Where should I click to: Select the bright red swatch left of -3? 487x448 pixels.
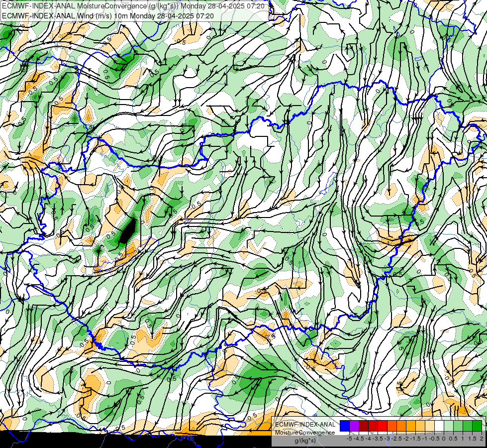point(383,426)
